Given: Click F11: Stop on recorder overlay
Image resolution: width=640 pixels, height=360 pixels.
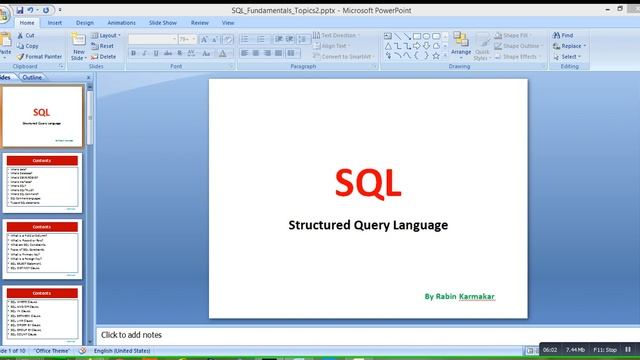Looking at the screenshot, I should tap(605, 350).
